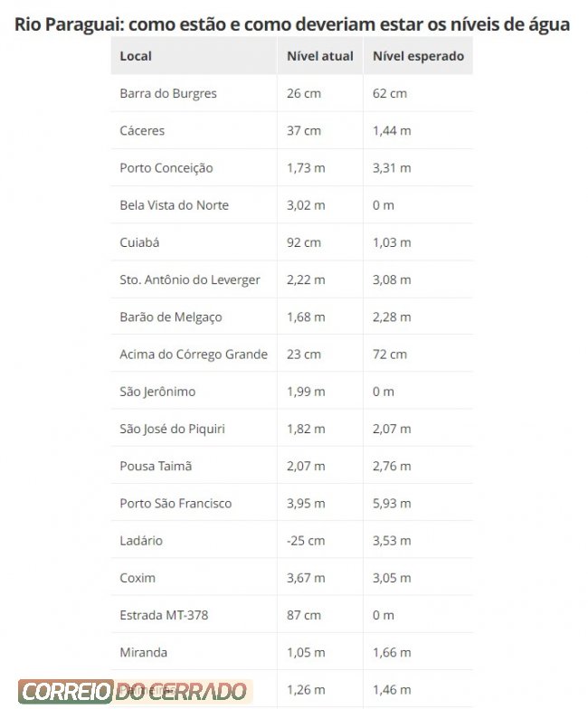This screenshot has width=588, height=709.
Task: Select the Pousa Taimã row
Action: (x=292, y=467)
